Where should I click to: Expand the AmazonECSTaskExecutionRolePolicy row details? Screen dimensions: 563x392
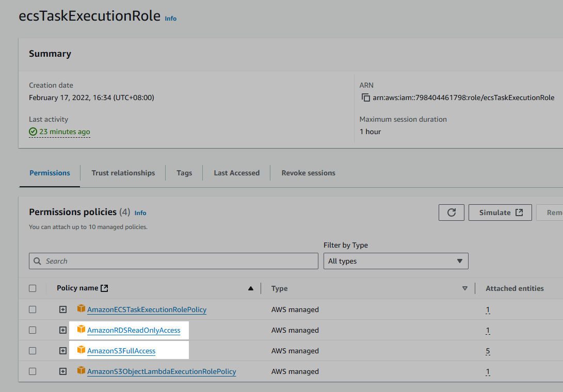tap(63, 309)
